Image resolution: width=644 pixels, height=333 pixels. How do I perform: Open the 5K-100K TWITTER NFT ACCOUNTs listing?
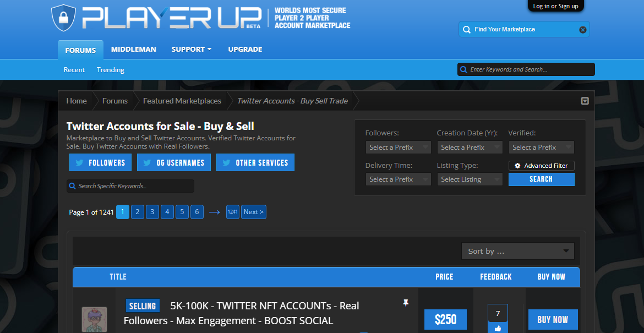241,313
